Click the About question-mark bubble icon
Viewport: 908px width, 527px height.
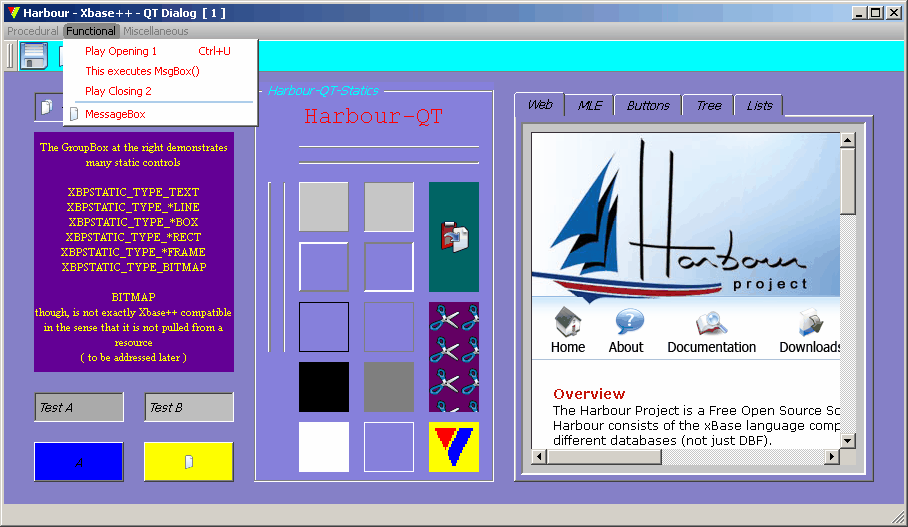[629, 322]
